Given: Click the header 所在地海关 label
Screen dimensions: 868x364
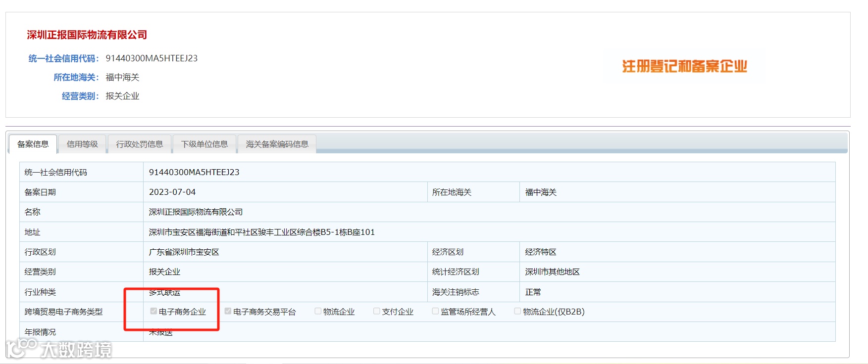Looking at the screenshot, I should click(x=76, y=77).
